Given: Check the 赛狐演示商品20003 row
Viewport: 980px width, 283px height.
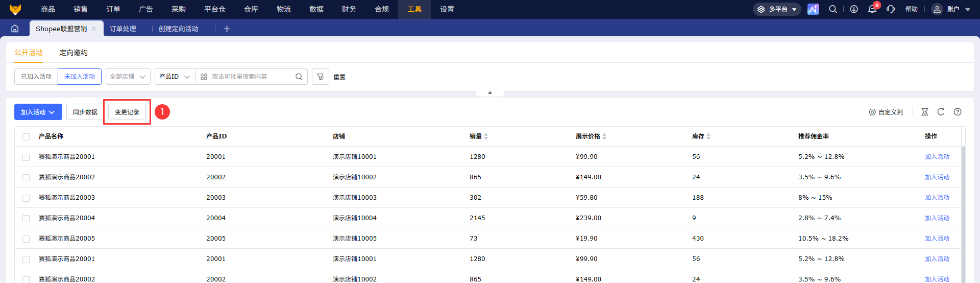Looking at the screenshot, I should tap(26, 198).
